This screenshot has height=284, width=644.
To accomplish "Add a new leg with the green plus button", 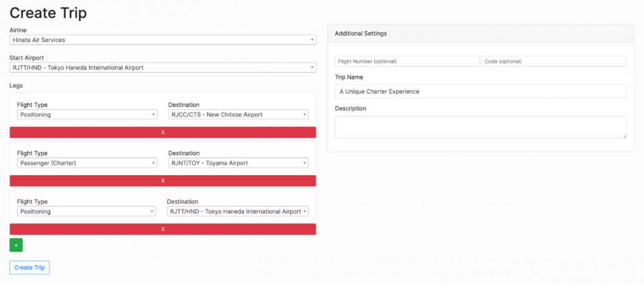I will (16, 245).
